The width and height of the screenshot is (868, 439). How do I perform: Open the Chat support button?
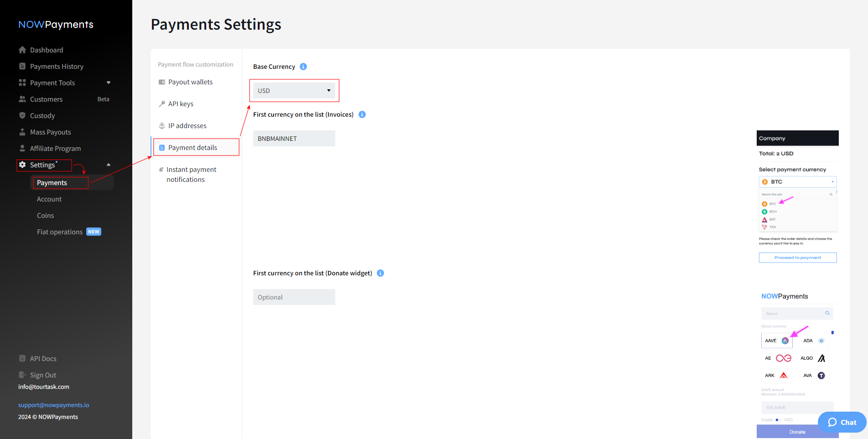click(842, 422)
